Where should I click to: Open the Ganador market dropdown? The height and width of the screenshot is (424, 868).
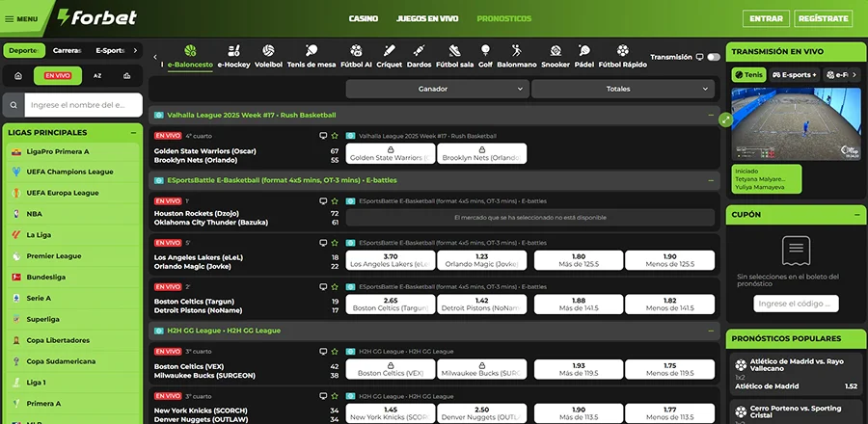(437, 89)
